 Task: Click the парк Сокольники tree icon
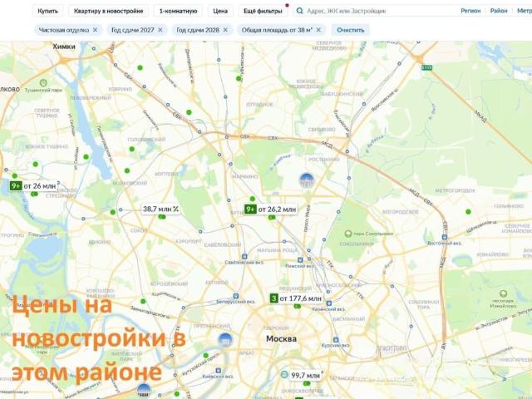click(347, 234)
